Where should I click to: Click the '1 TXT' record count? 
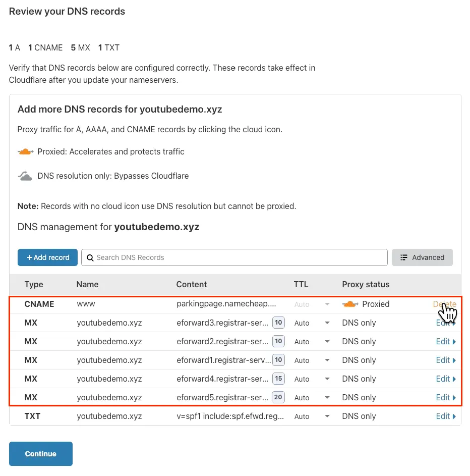[109, 47]
